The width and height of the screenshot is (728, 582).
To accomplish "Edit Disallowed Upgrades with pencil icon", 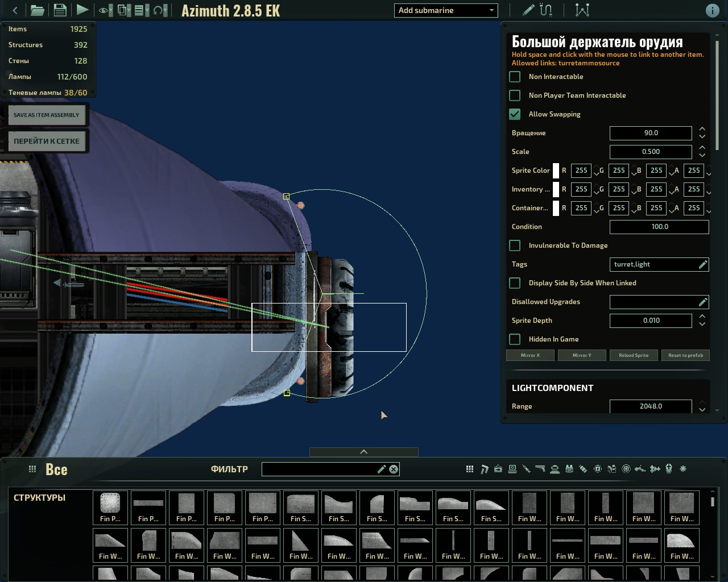I will click(x=703, y=301).
